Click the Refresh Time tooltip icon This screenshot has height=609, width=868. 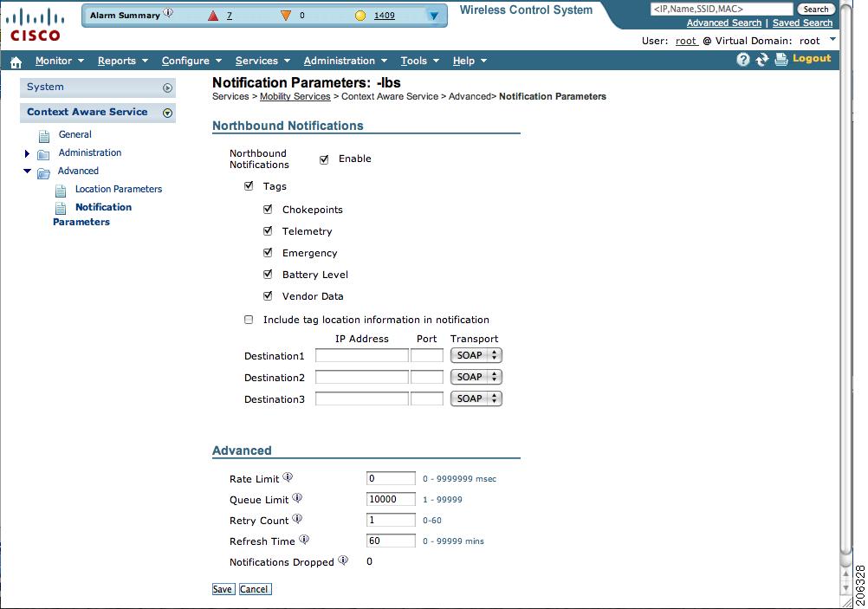[304, 538]
